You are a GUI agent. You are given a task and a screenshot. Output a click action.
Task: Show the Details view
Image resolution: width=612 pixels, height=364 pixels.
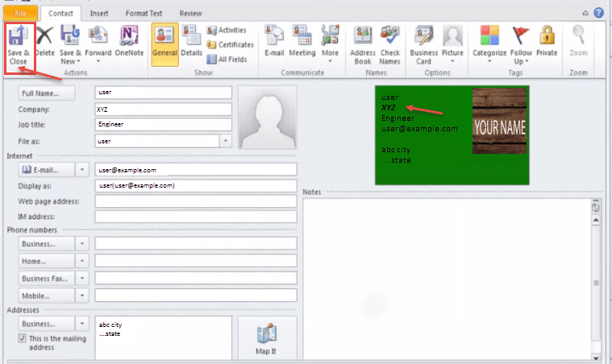[192, 41]
